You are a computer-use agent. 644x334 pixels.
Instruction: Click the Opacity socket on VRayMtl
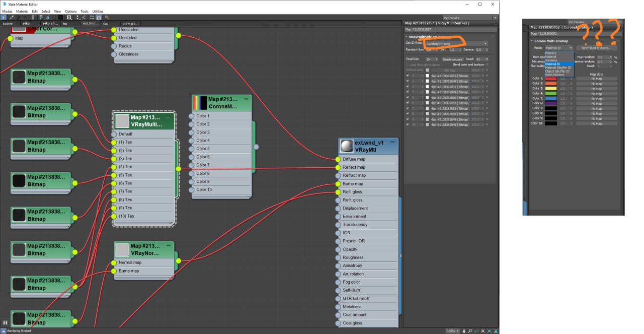pyautogui.click(x=338, y=249)
